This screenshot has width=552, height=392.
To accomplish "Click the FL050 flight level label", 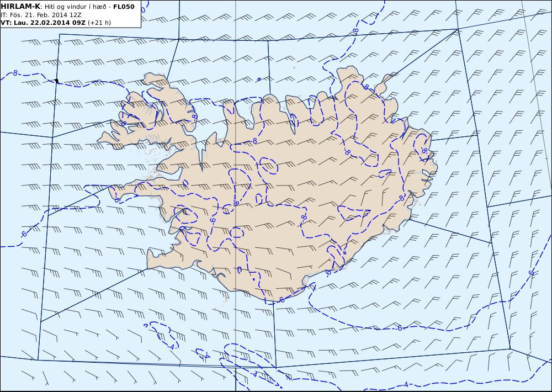I will (x=124, y=7).
